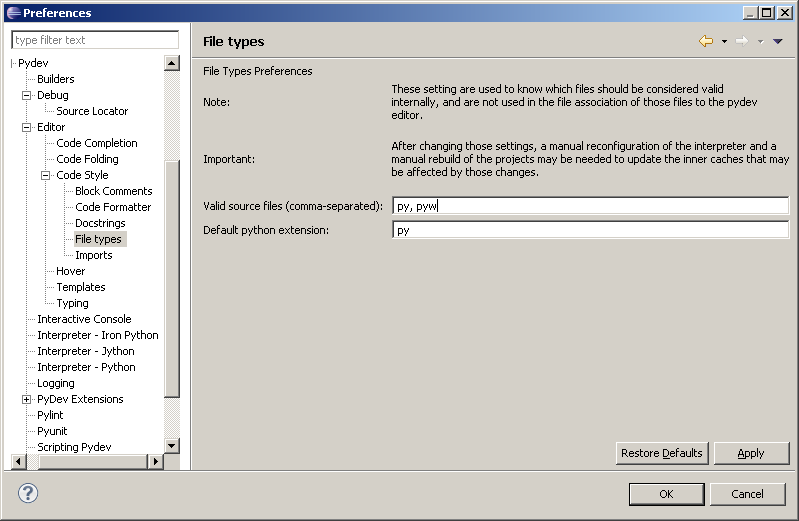Click the tree horizontal scrollbar thumb

[93, 462]
